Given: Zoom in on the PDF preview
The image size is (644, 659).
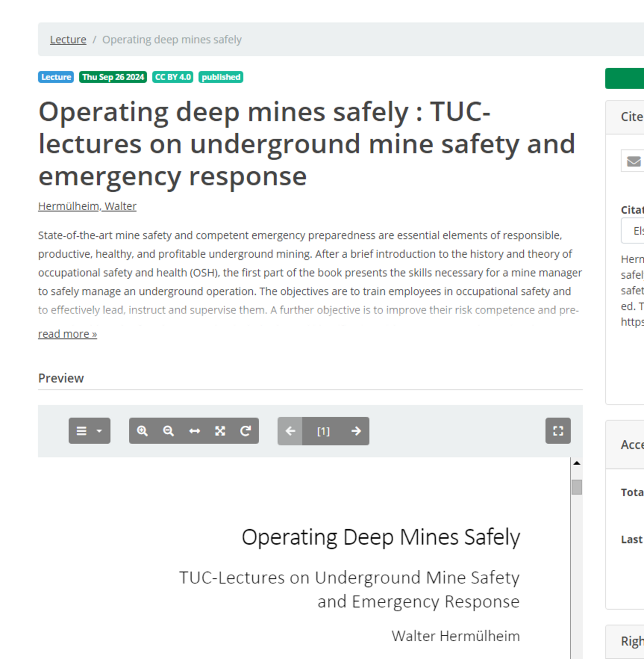Looking at the screenshot, I should click(x=142, y=431).
